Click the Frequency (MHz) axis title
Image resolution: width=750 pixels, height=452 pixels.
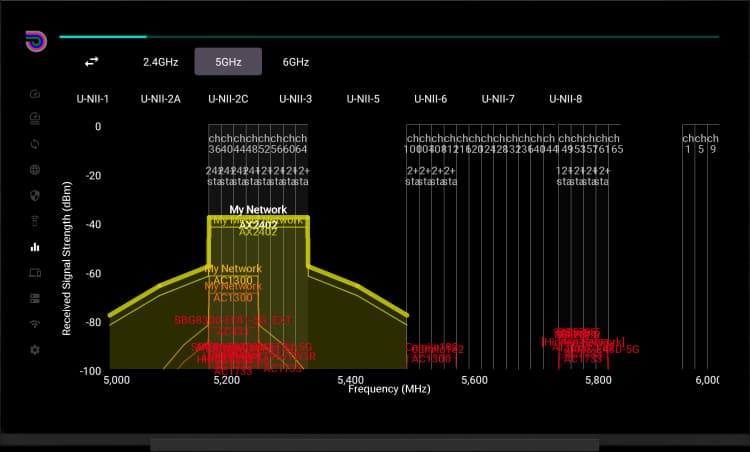[389, 389]
